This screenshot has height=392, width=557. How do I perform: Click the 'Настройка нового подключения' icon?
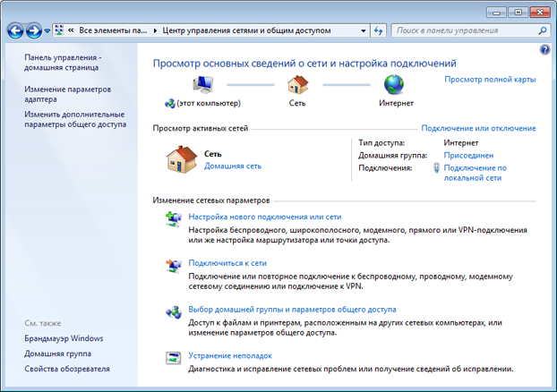(x=174, y=219)
